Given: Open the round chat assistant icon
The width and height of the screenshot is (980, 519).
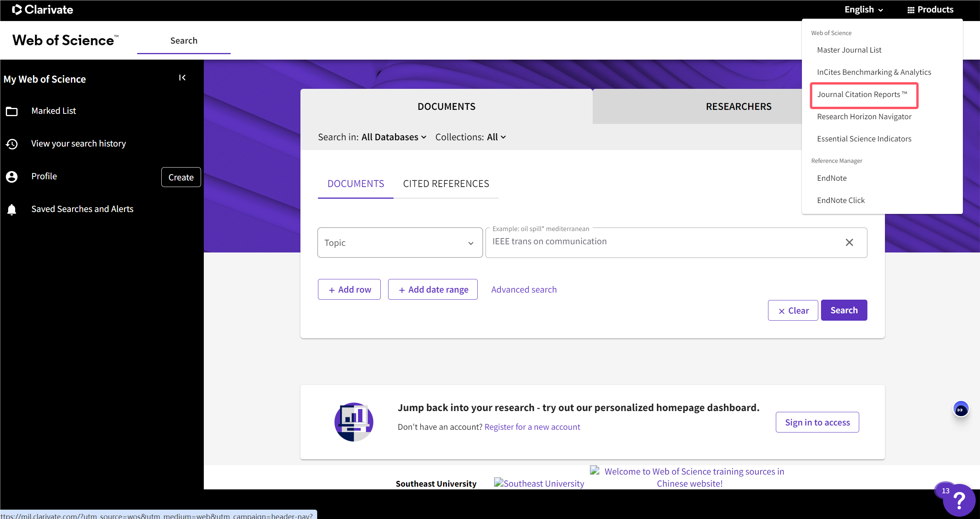Looking at the screenshot, I should coord(961,409).
